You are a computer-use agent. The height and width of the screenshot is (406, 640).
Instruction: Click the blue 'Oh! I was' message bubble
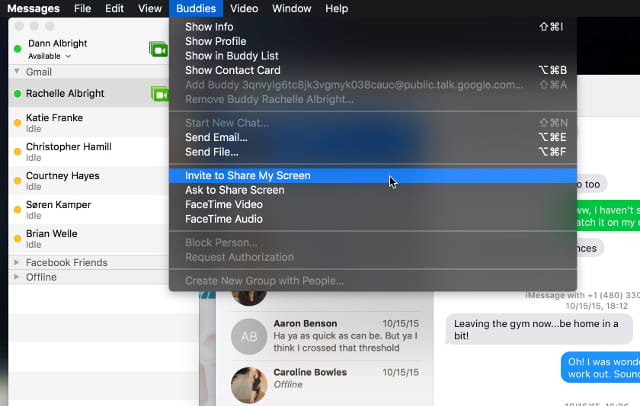601,368
